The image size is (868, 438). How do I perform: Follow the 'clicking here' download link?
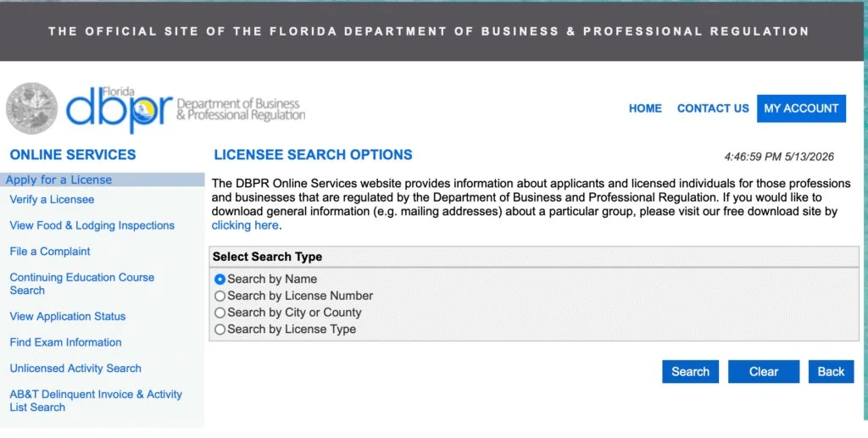(245, 225)
